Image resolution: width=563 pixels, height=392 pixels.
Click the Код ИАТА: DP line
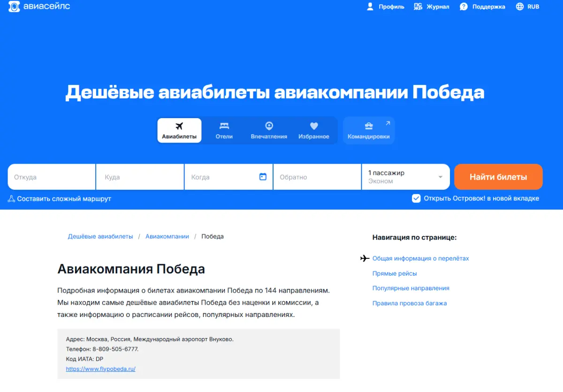point(84,359)
